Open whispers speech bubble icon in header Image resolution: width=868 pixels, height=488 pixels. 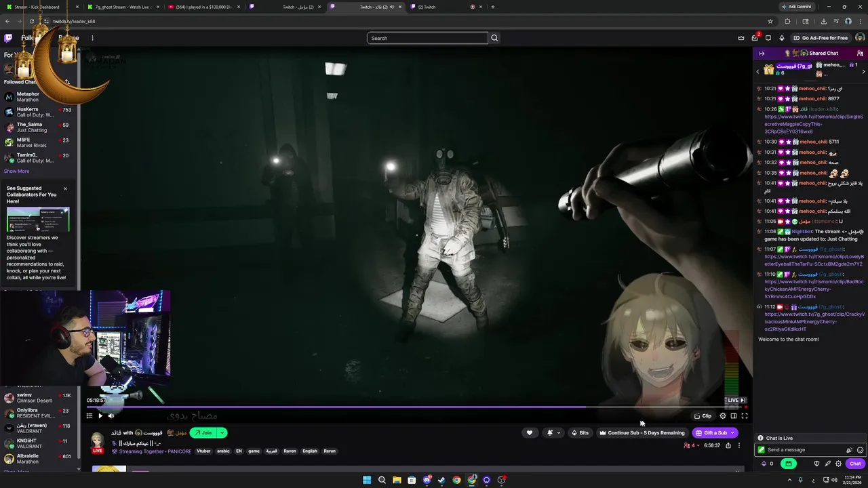[x=768, y=38]
